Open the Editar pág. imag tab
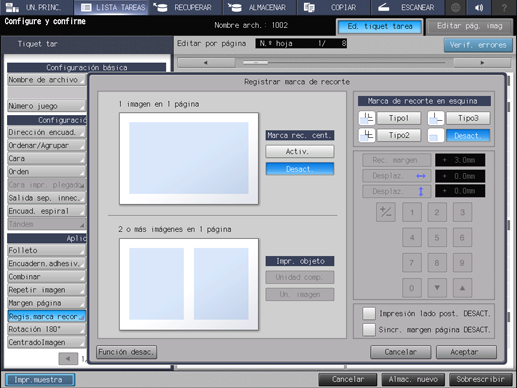Image resolution: width=517 pixels, height=388 pixels. (x=469, y=26)
